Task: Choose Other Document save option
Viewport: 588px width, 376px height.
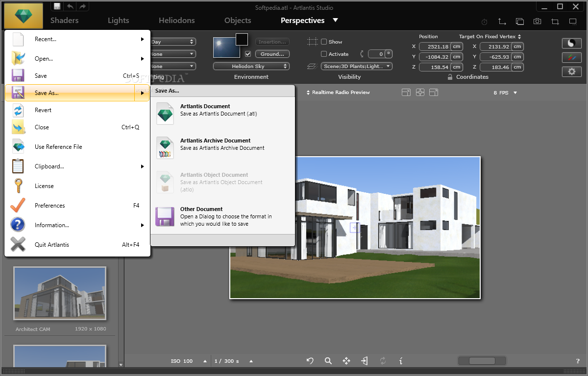Action: [x=223, y=216]
